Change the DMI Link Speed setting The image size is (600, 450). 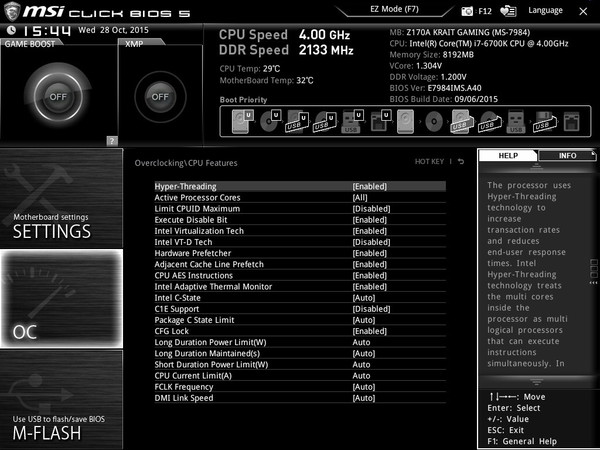[300, 398]
